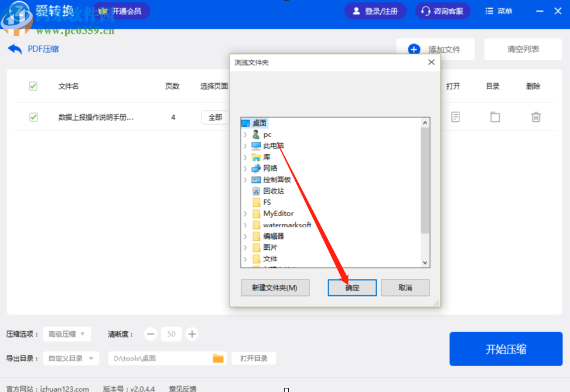Click the 文件名 column header

69,86
